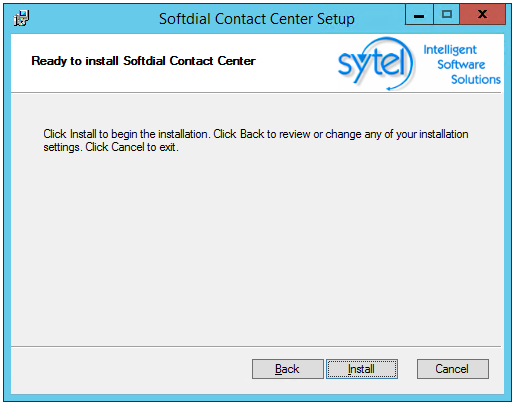The width and height of the screenshot is (515, 405).
Task: Click the Softdial Contact Center Setup title text
Action: 257,19
